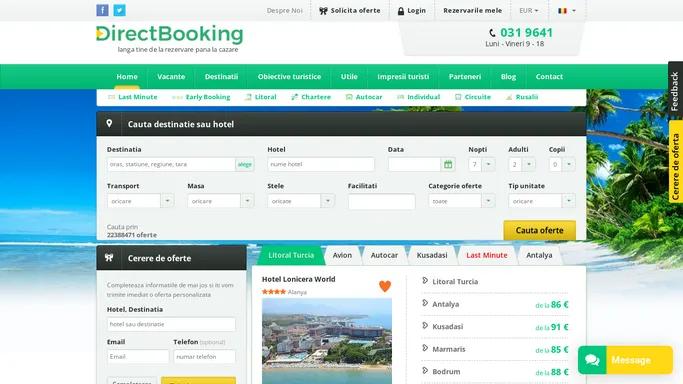The width and height of the screenshot is (683, 384).
Task: Open Rezervarile mele link
Action: pyautogui.click(x=473, y=10)
